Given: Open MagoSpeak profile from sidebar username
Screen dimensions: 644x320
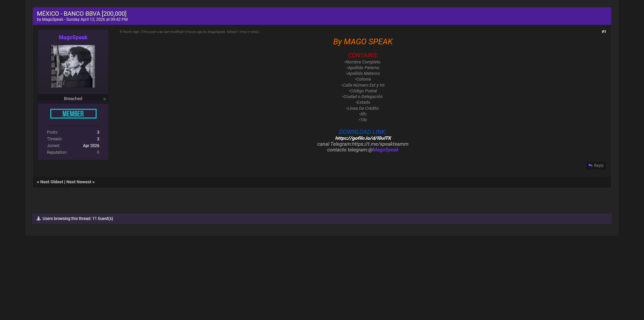Looking at the screenshot, I should pyautogui.click(x=73, y=38).
